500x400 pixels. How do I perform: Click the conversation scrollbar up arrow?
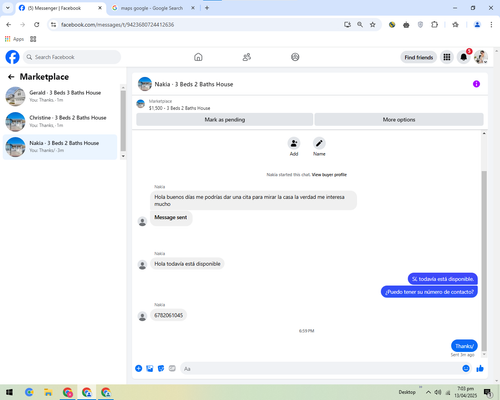click(484, 134)
